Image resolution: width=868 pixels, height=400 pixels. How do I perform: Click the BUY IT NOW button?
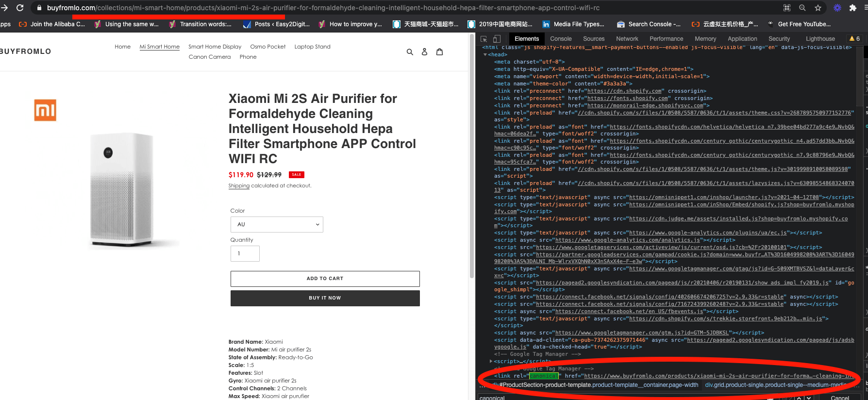tap(325, 298)
